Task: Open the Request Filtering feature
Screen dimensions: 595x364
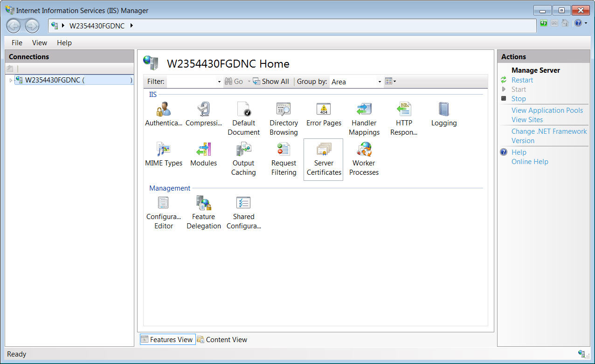Action: [284, 150]
